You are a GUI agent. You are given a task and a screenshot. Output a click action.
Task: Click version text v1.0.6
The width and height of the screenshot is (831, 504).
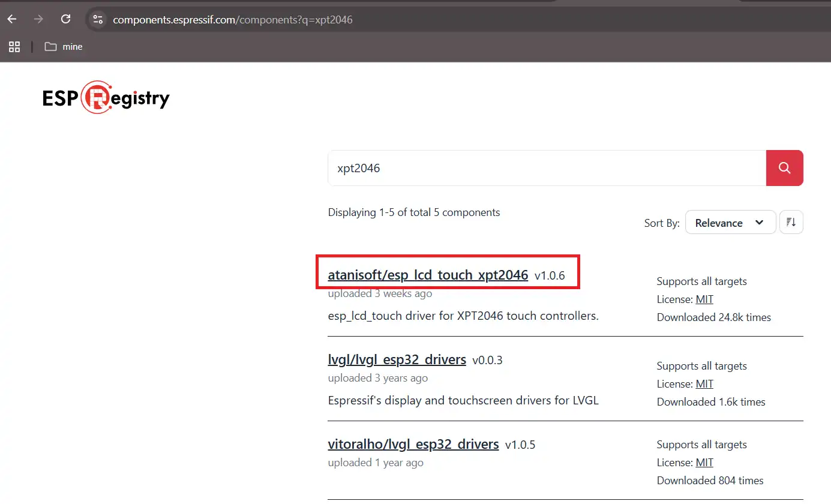[550, 276]
